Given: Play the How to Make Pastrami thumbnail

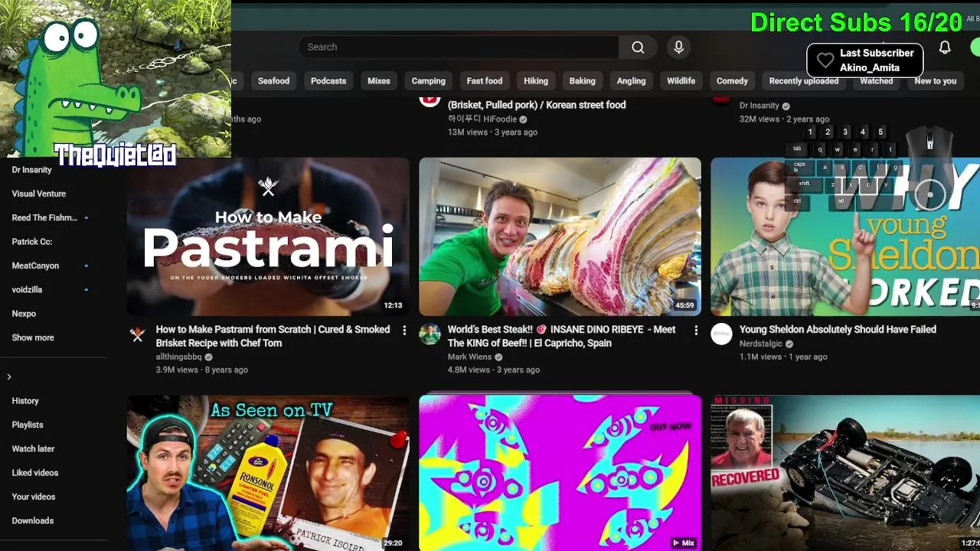Looking at the screenshot, I should pos(268,236).
